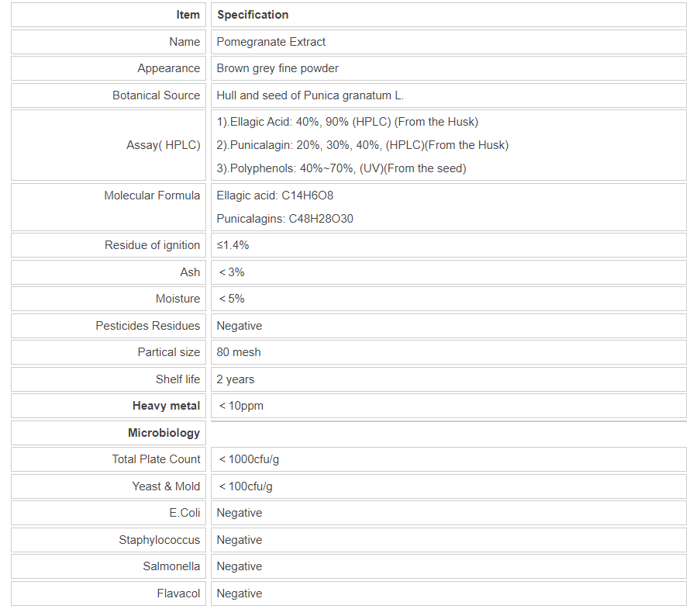The height and width of the screenshot is (616, 700).
Task: Click the Pesticides Residues label
Action: (147, 326)
